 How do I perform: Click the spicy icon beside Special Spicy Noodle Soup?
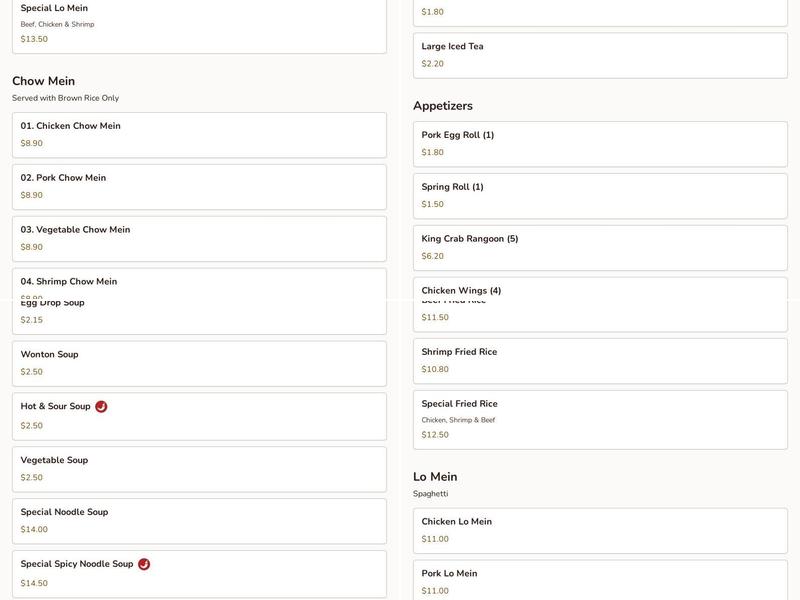pyautogui.click(x=144, y=564)
